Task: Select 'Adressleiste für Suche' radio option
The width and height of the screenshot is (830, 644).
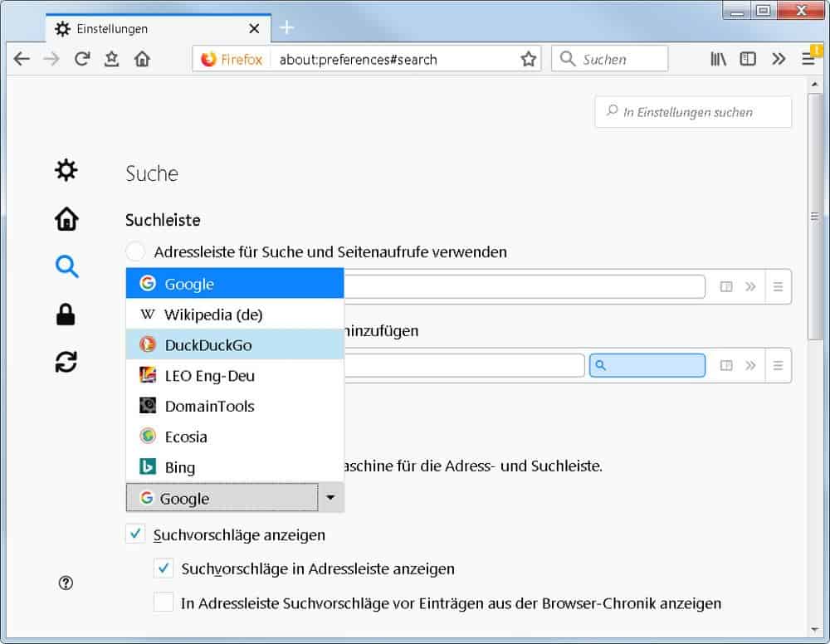Action: pos(136,251)
